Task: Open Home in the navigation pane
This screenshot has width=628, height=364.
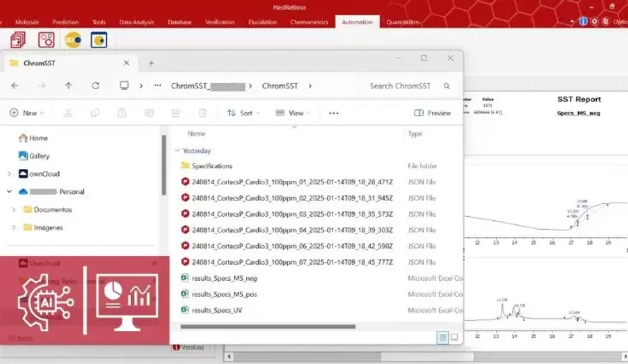Action: pyautogui.click(x=34, y=138)
